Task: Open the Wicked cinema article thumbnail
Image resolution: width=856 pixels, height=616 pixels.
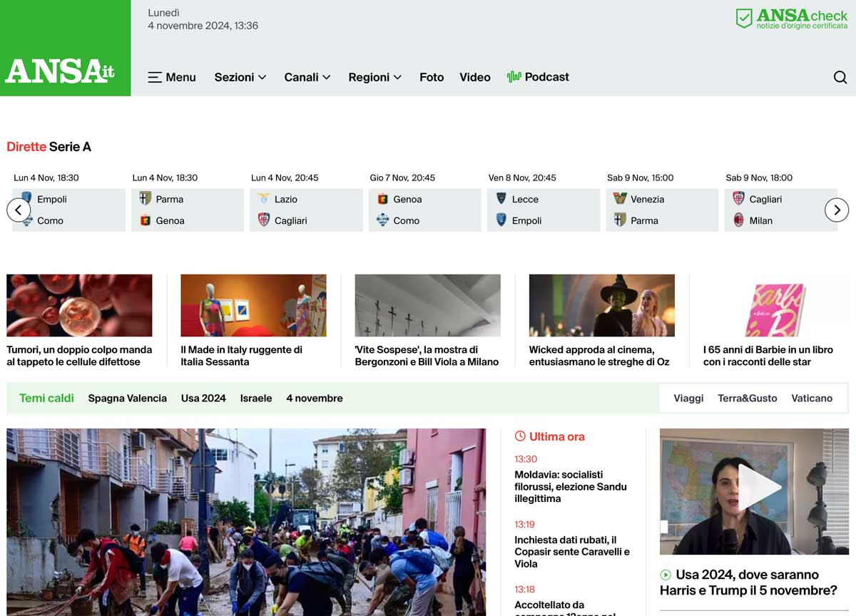Action: (601, 305)
